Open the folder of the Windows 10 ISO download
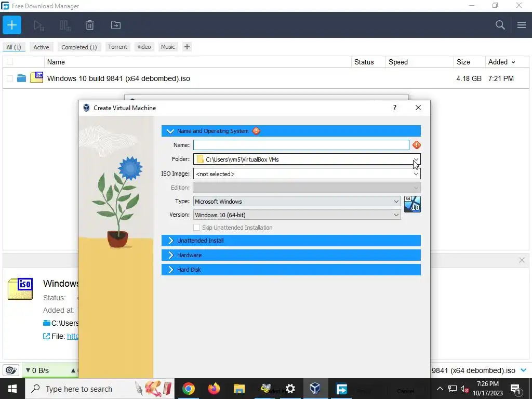The image size is (532, 399). (21, 78)
